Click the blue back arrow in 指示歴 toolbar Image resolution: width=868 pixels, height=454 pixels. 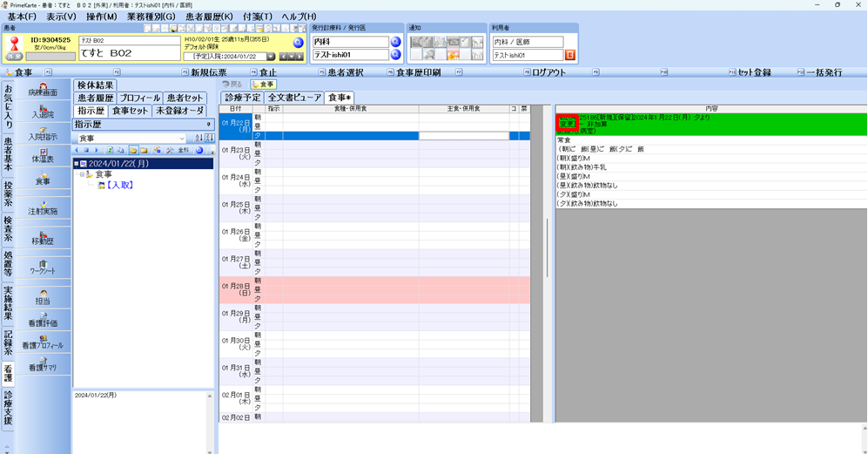click(77, 150)
